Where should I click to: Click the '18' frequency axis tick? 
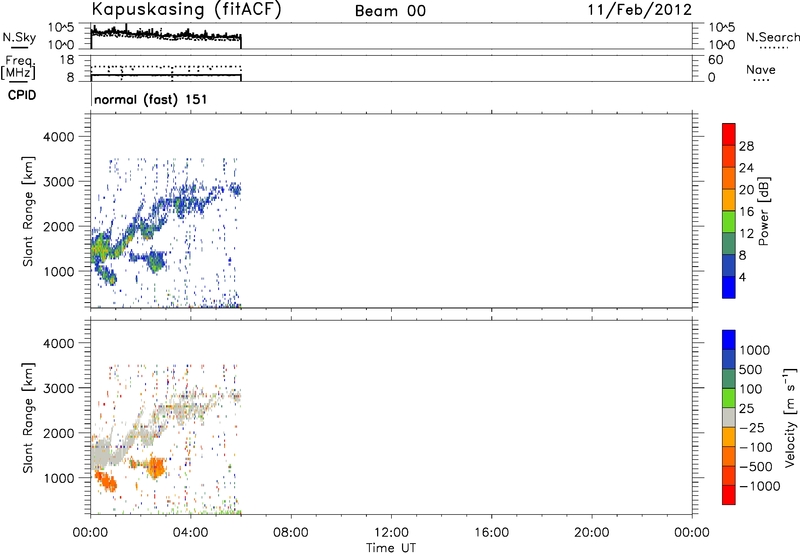coord(67,60)
